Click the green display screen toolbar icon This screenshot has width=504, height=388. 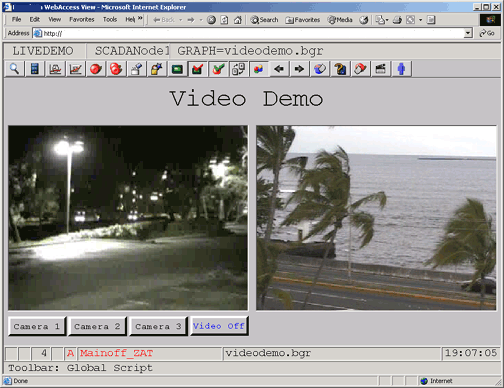[177, 69]
